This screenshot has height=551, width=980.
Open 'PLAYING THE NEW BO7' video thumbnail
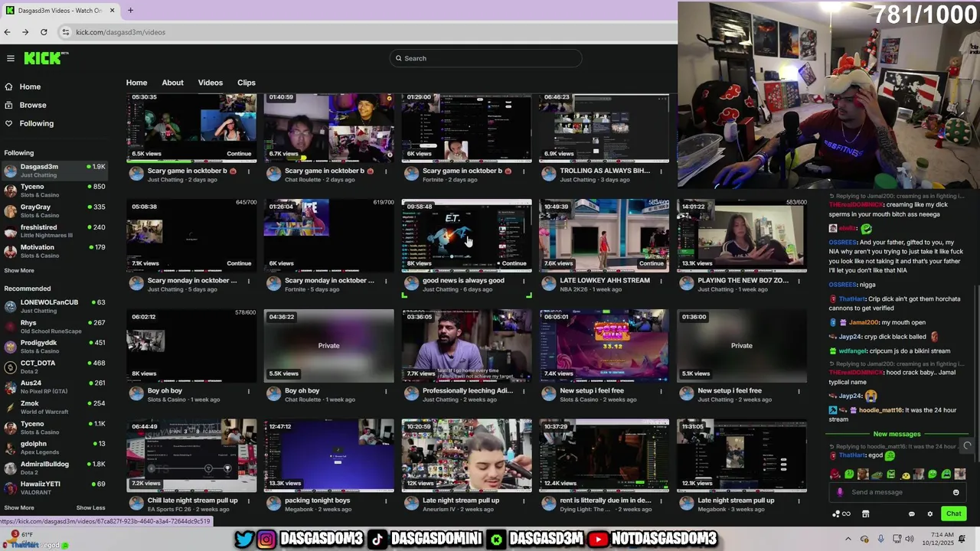(742, 236)
